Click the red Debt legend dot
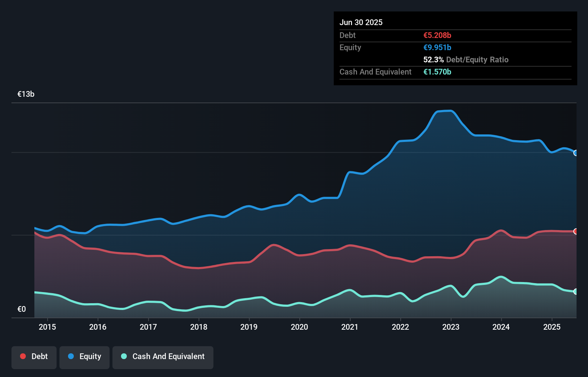588x377 pixels. (x=23, y=356)
